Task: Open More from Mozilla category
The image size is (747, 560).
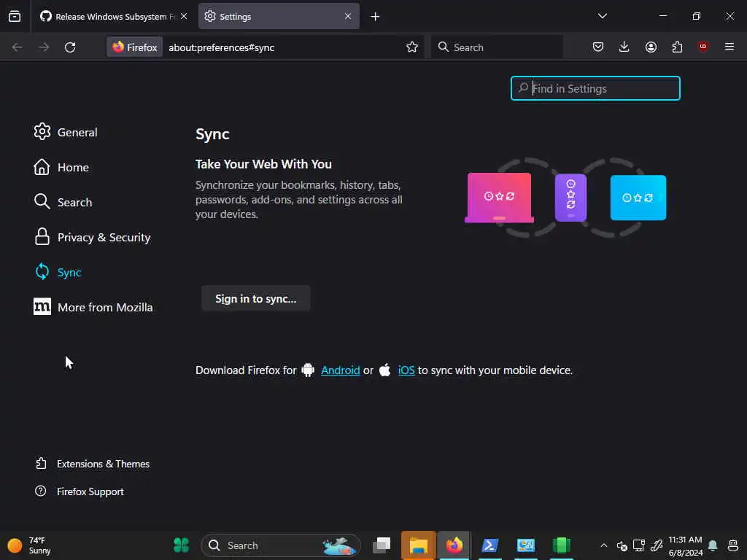Action: tap(93, 307)
